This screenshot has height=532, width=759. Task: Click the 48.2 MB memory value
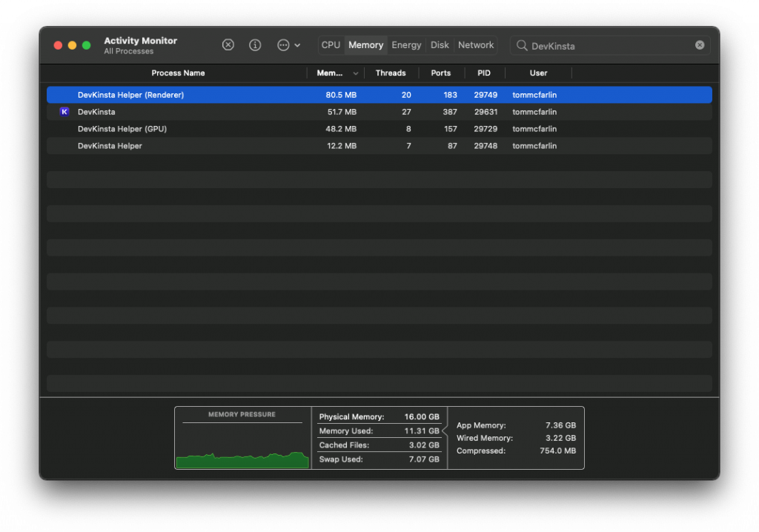341,129
